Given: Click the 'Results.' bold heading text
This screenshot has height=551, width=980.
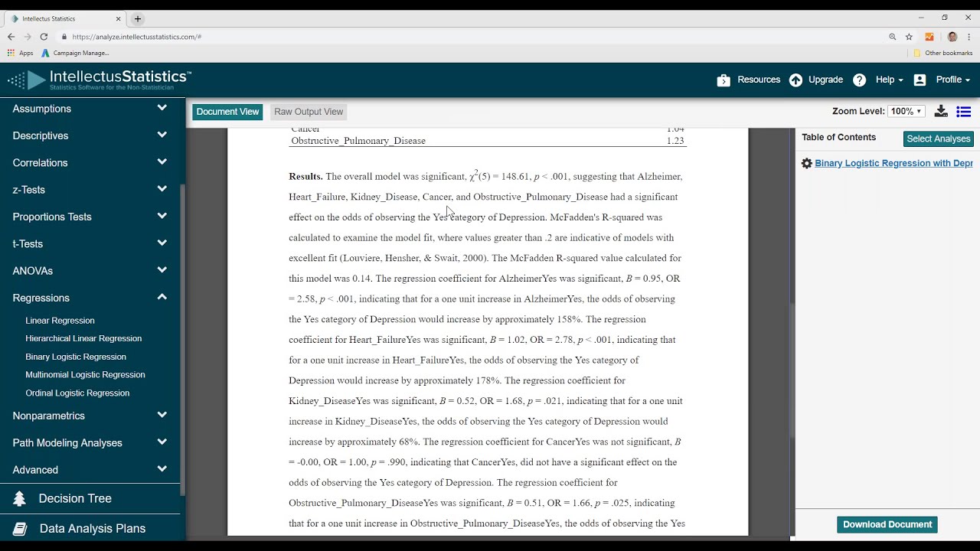Looking at the screenshot, I should (x=305, y=177).
